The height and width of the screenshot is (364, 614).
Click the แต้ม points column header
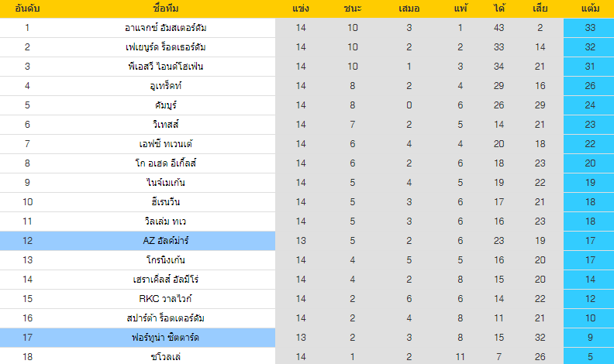point(588,9)
